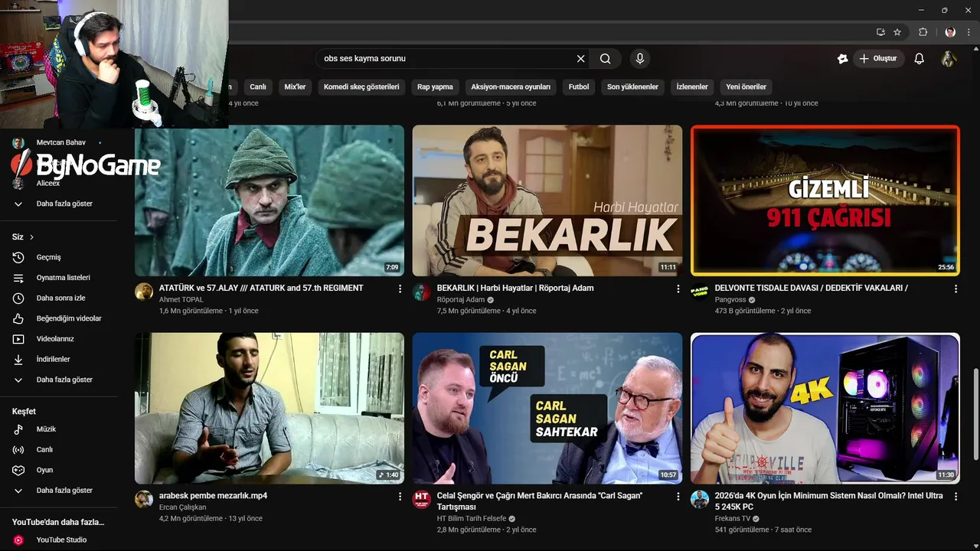Select the İzlenenler chip
The width and height of the screenshot is (980, 551).
(692, 86)
